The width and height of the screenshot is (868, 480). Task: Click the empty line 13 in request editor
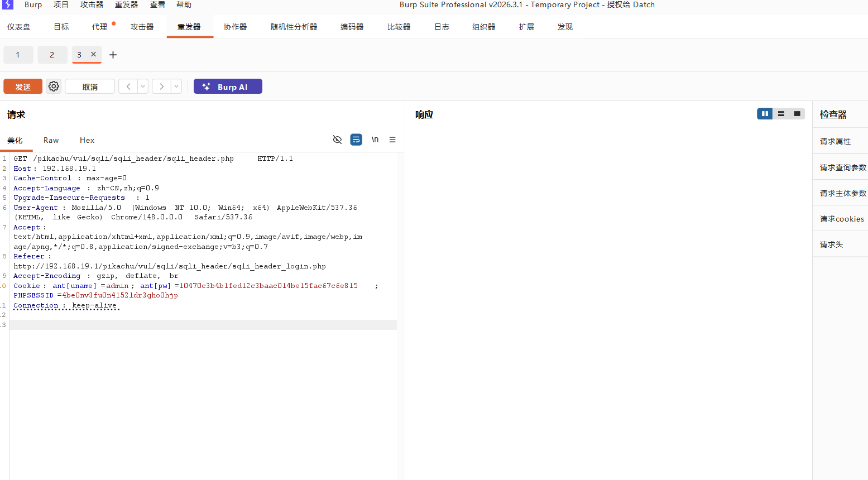click(203, 325)
